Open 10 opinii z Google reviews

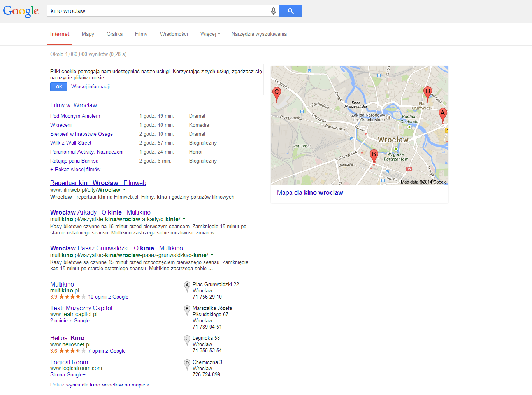point(108,297)
